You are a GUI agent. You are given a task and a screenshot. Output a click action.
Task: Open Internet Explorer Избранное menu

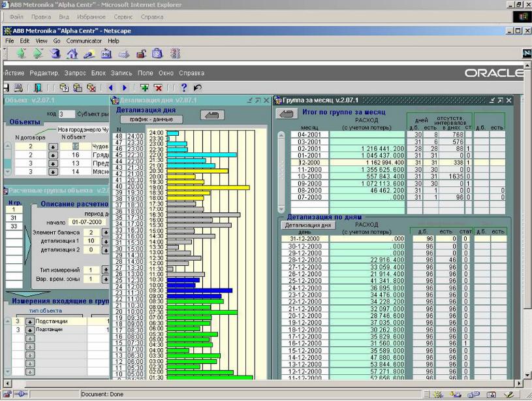(x=91, y=16)
